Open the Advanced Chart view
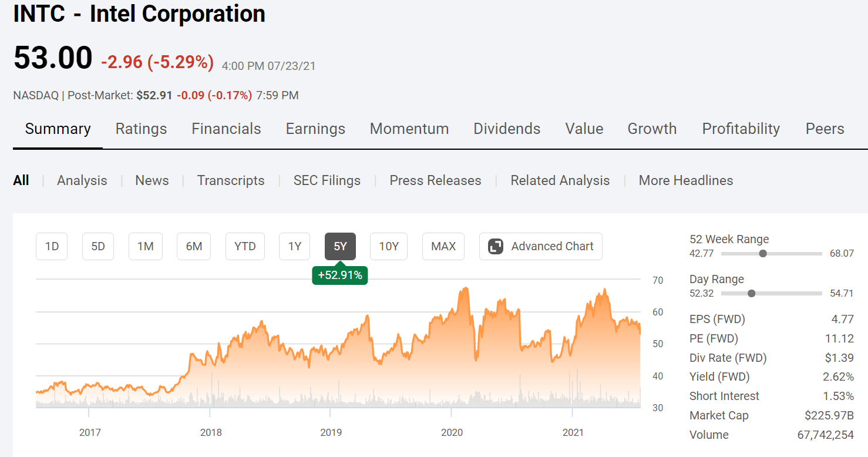Screen dimensions: 868x457 (540, 246)
